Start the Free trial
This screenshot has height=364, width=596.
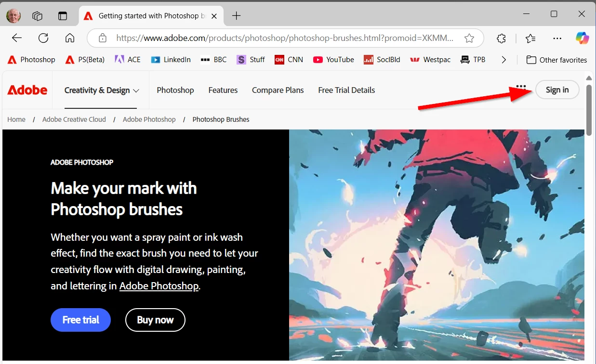pyautogui.click(x=80, y=320)
